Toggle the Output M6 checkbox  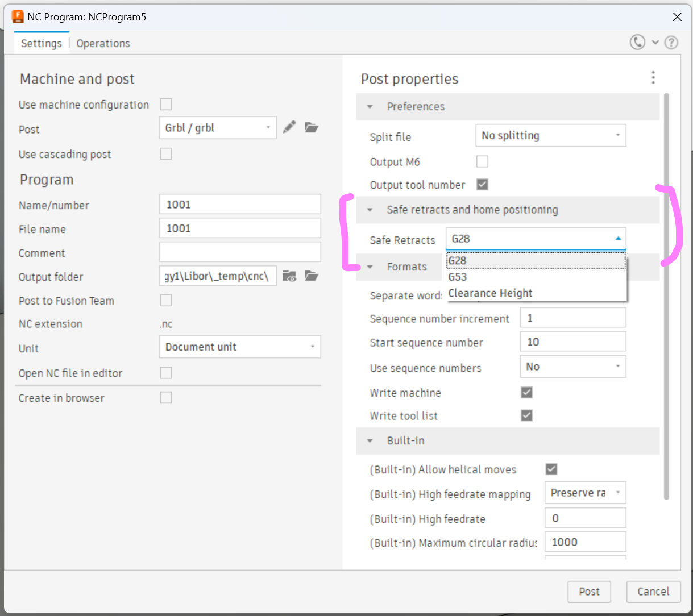click(x=482, y=161)
